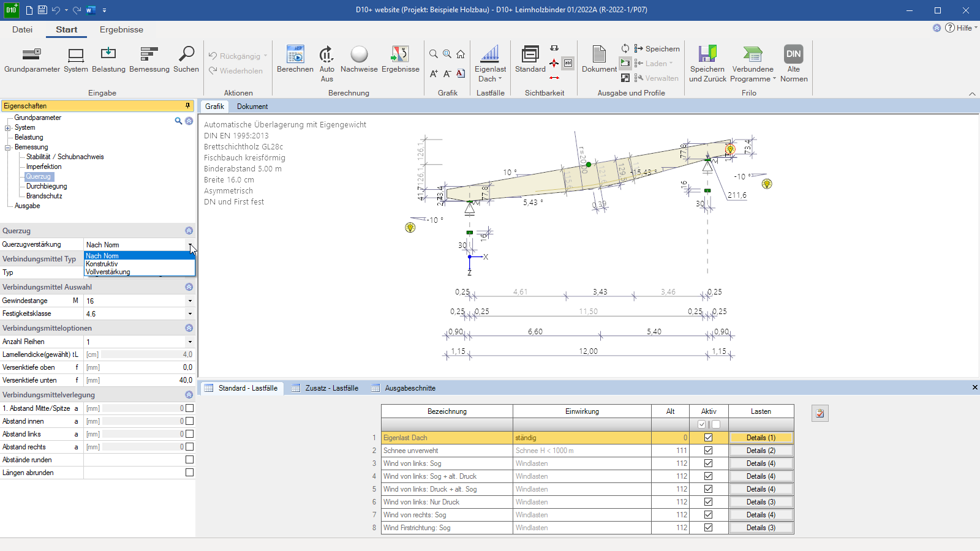Toggle Aktiv checkbox for Schnee unverweht

[x=709, y=451]
